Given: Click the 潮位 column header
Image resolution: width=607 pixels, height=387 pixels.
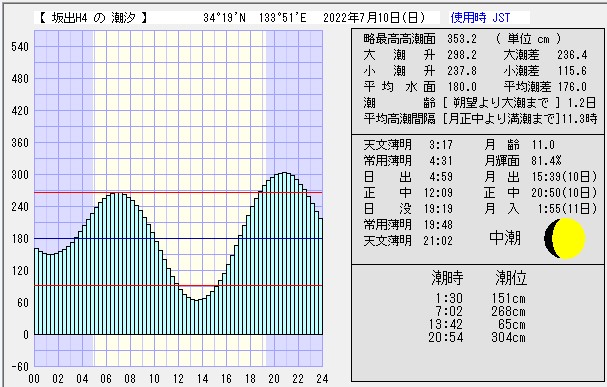Looking at the screenshot, I should pos(511,278).
